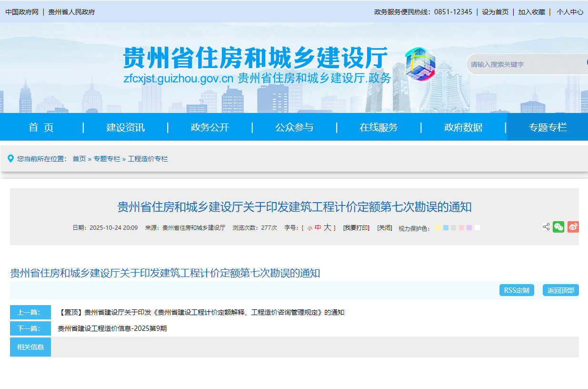
Task: Open the 在线服务 navigation menu
Action: point(379,127)
